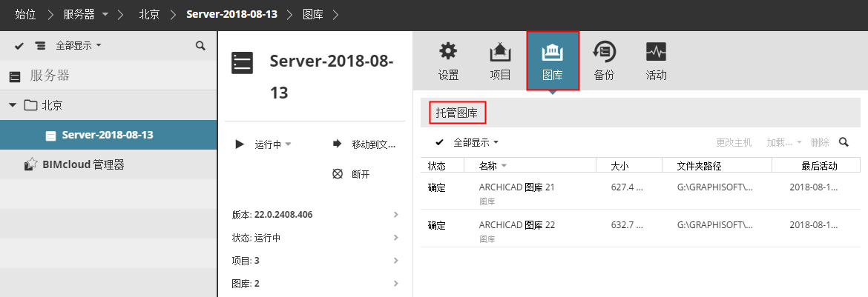
Task: Open the 活动 activity monitor tab
Action: [656, 61]
